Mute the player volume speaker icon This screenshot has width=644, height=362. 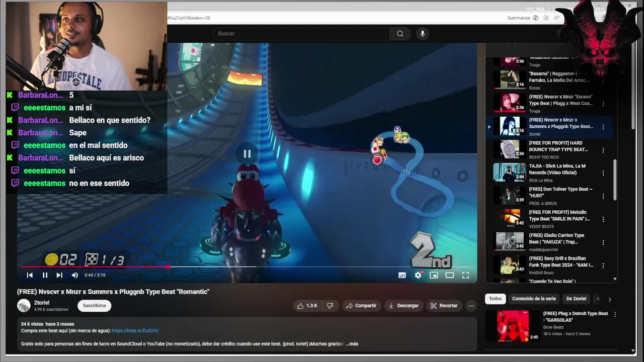(75, 275)
